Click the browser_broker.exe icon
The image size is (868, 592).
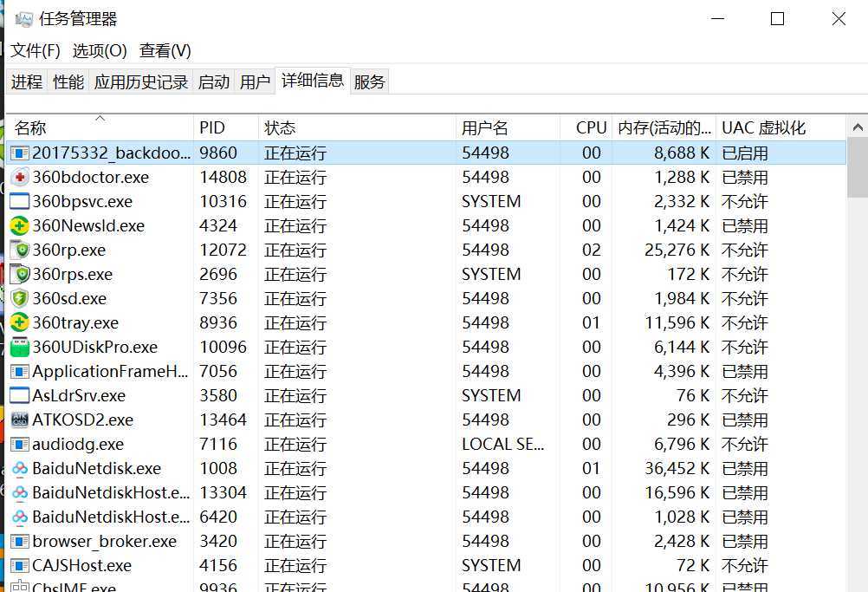pos(19,541)
